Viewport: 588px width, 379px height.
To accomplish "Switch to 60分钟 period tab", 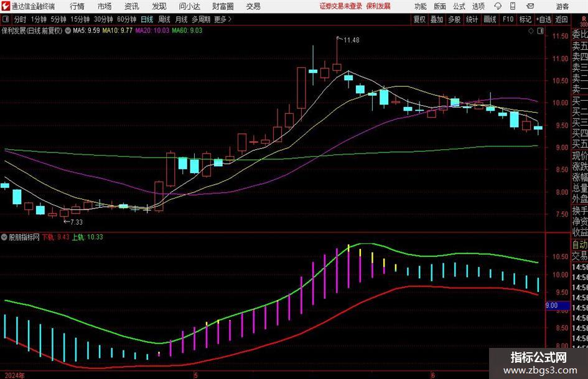I will tap(127, 19).
